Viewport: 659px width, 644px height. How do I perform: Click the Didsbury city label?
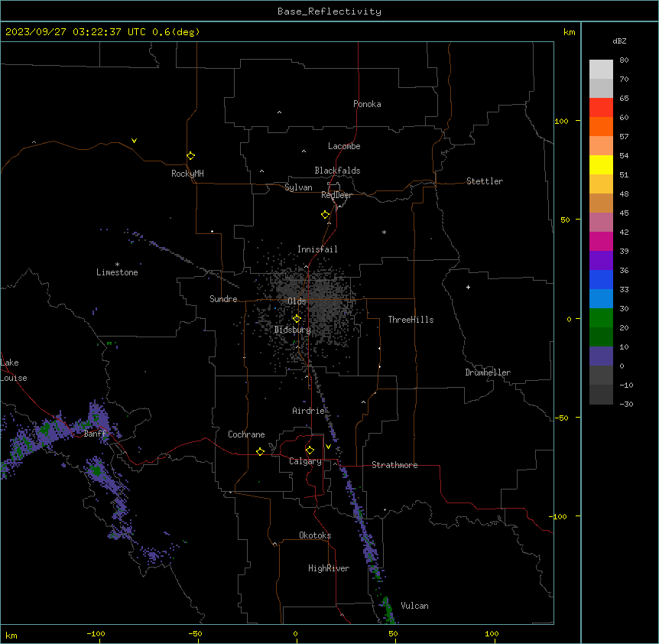pos(292,330)
